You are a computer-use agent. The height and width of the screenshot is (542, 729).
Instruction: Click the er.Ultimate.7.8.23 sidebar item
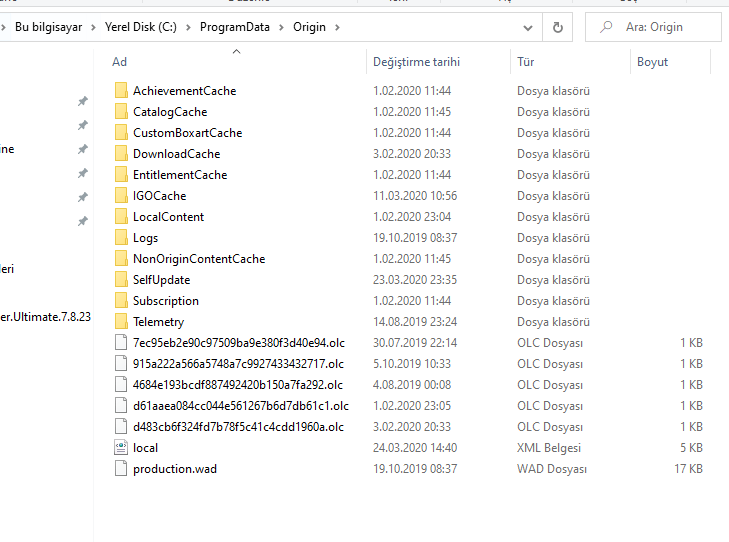[x=46, y=317]
